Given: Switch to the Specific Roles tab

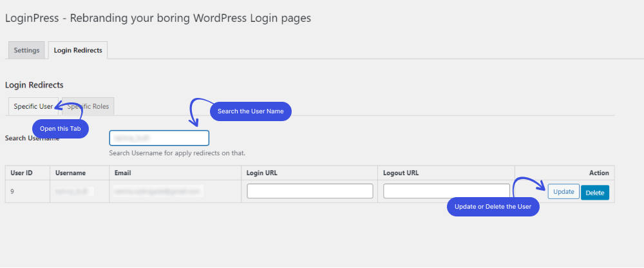Looking at the screenshot, I should (x=88, y=106).
